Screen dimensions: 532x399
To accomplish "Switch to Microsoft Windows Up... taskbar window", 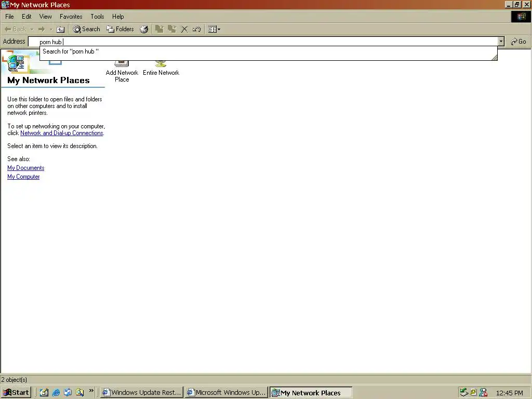I will pos(227,393).
